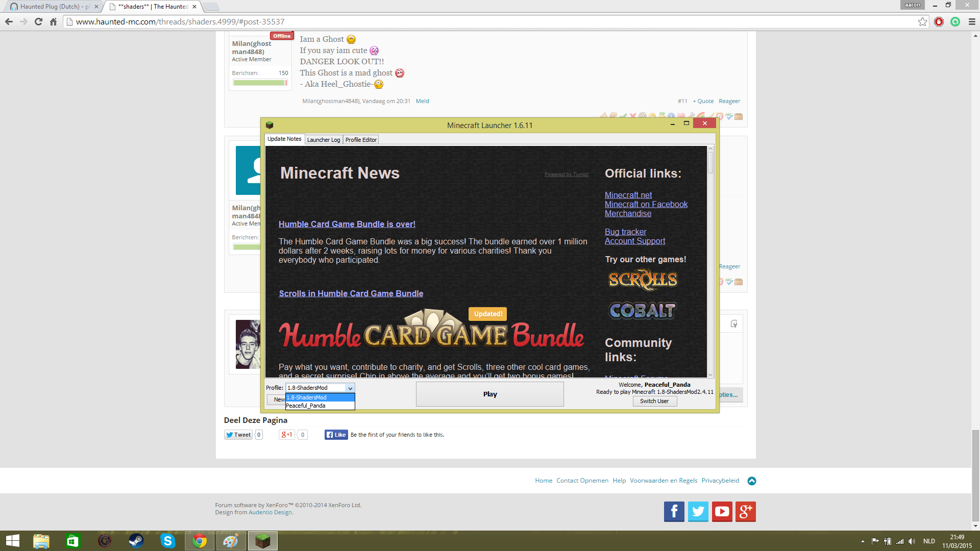Click the Play button in launcher
The width and height of the screenshot is (980, 551).
[x=490, y=394]
